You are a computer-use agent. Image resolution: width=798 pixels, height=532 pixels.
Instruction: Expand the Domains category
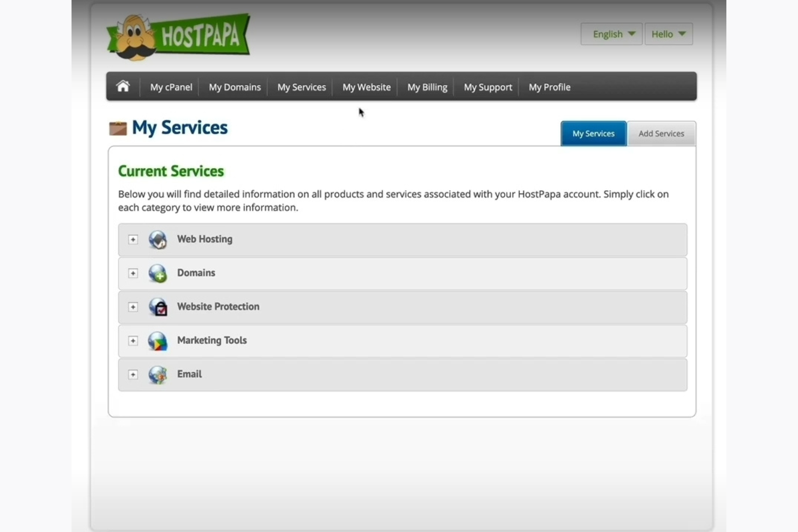pos(133,273)
